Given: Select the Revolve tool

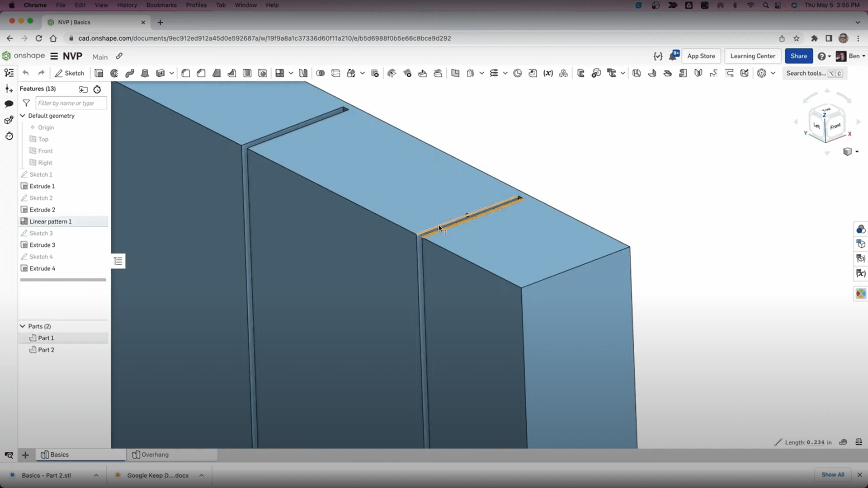Looking at the screenshot, I should point(114,73).
